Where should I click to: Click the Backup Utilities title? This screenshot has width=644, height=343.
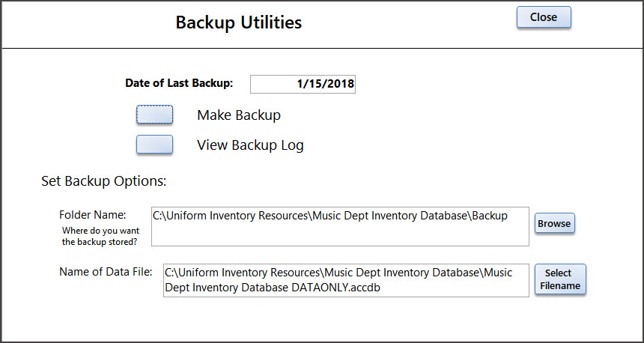(x=239, y=22)
